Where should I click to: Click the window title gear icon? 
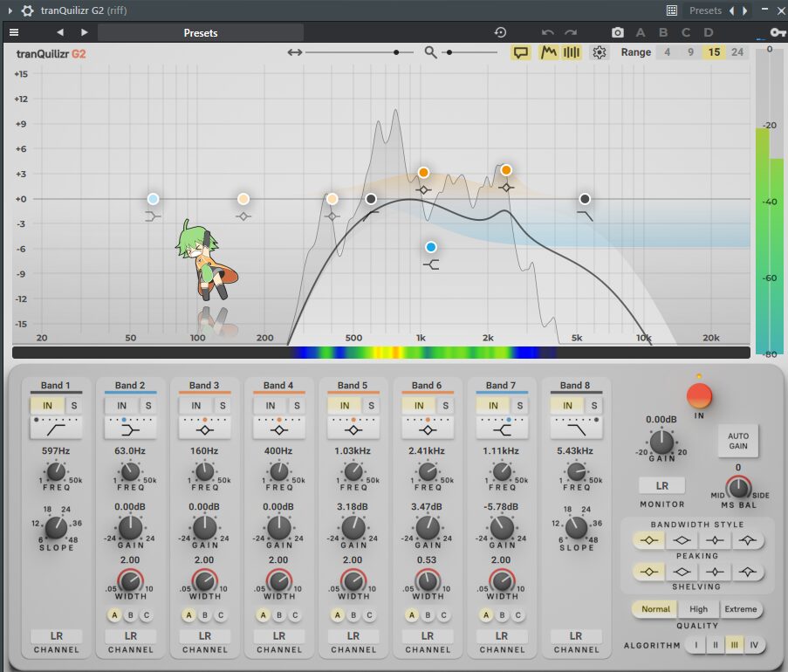(x=27, y=10)
